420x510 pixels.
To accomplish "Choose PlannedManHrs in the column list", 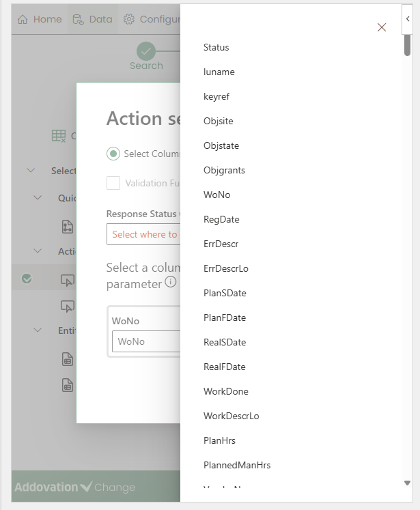I will [237, 465].
